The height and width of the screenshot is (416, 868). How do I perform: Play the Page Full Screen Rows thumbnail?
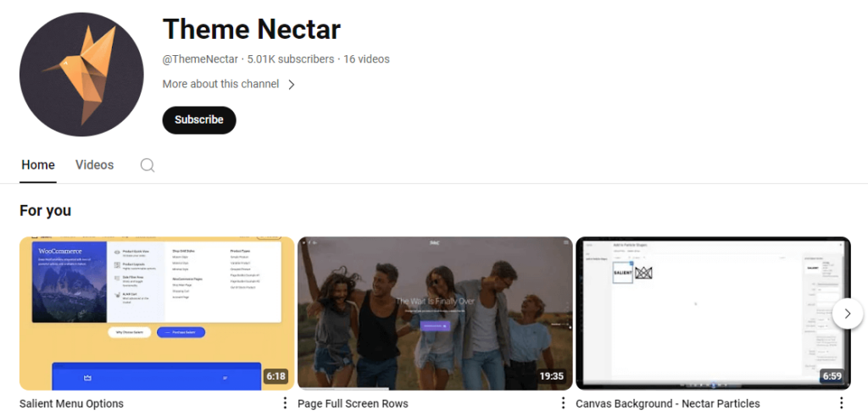[435, 313]
